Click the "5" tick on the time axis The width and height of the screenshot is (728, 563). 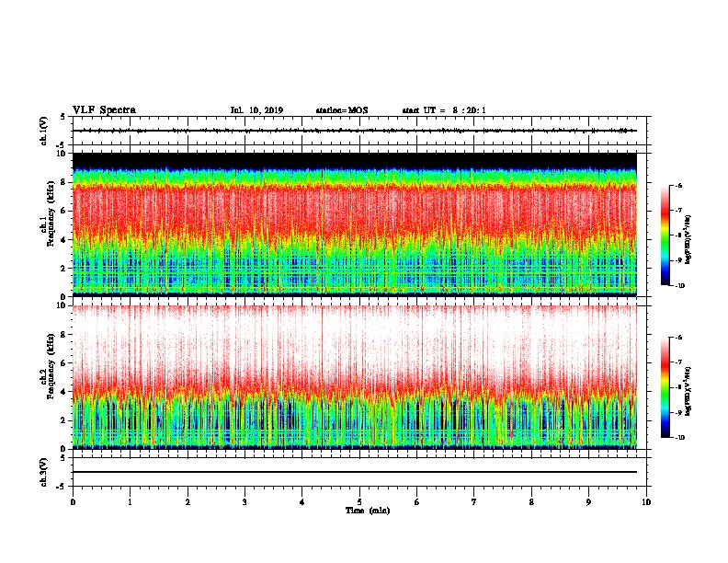click(359, 502)
